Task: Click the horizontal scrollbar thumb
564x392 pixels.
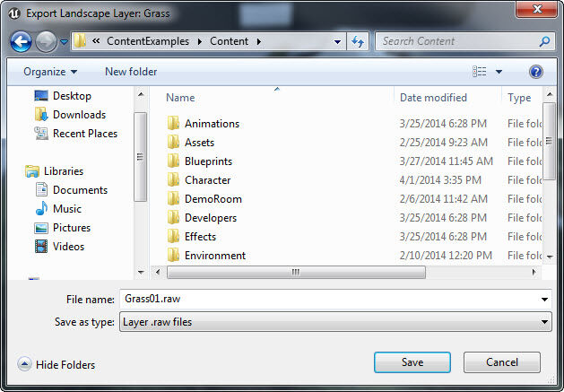Action: coord(296,272)
